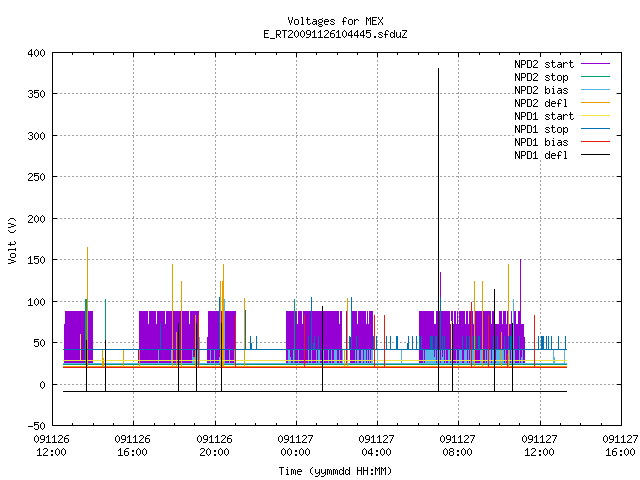Click the 'NPD1 stop' legend label
This screenshot has width=640, height=480.
tap(541, 129)
